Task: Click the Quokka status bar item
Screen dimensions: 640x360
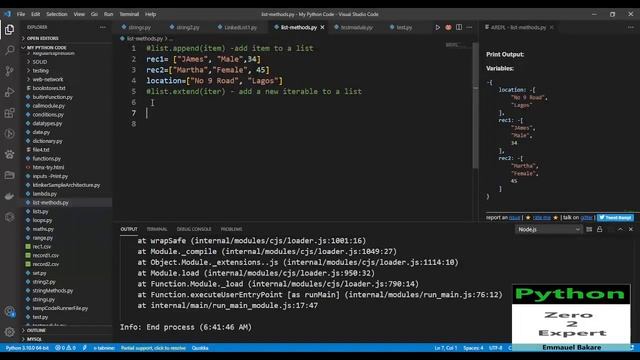Action: coord(200,348)
